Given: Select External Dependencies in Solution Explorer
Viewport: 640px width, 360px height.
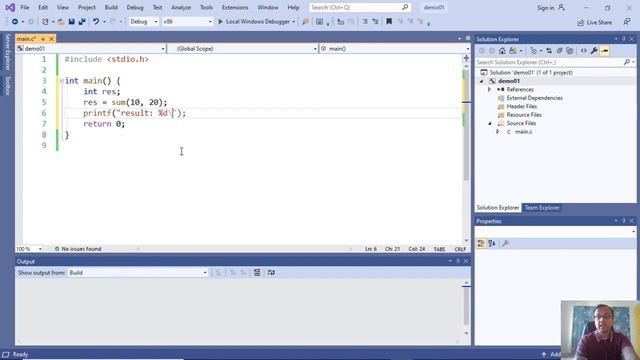Looking at the screenshot, I should (534, 98).
